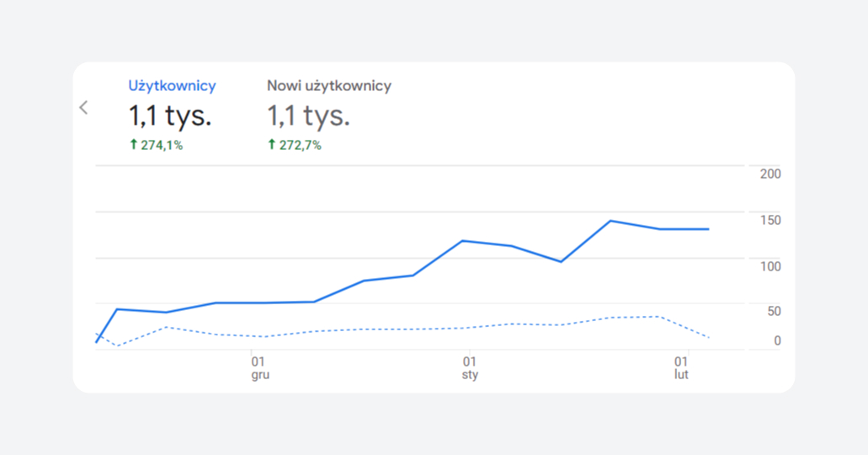
Task: Click the 50 y-axis label
Action: pos(772,311)
